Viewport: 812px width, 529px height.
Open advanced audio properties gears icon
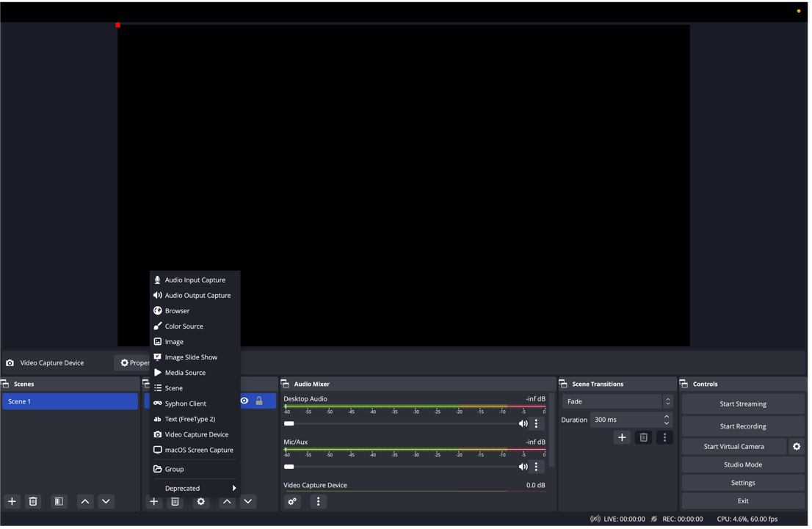pos(293,503)
